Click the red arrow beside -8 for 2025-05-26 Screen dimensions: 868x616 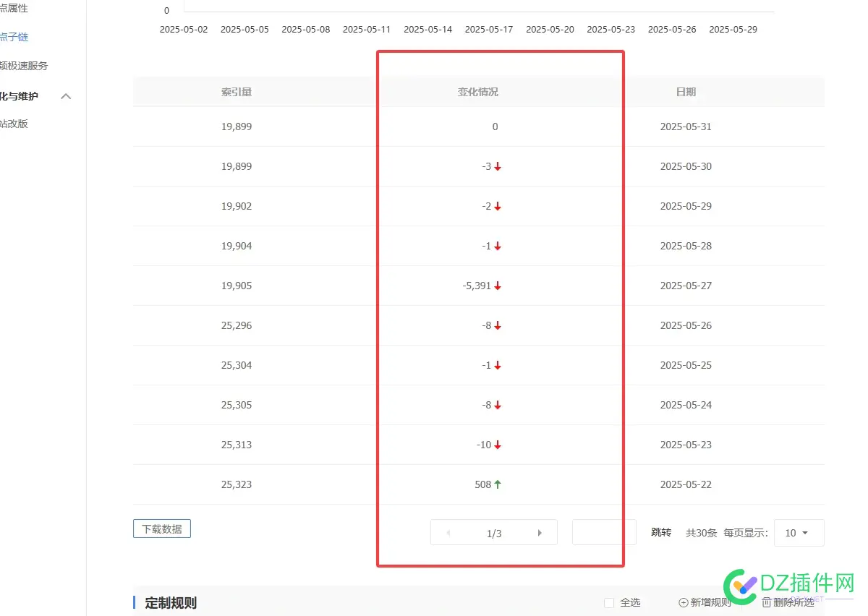(498, 325)
